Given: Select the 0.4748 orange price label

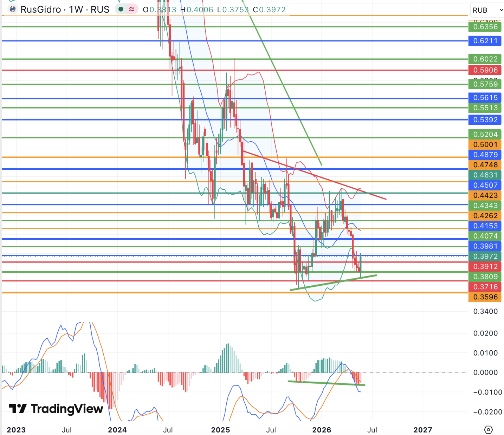Looking at the screenshot, I should (x=485, y=165).
